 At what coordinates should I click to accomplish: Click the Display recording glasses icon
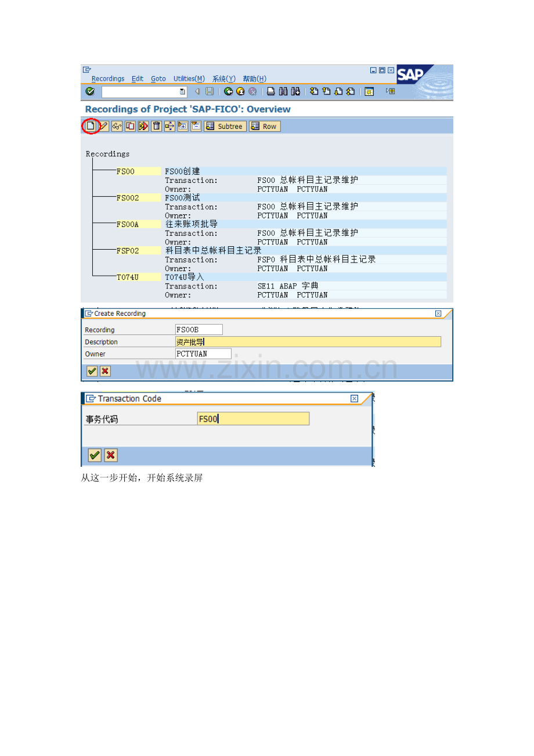click(117, 126)
